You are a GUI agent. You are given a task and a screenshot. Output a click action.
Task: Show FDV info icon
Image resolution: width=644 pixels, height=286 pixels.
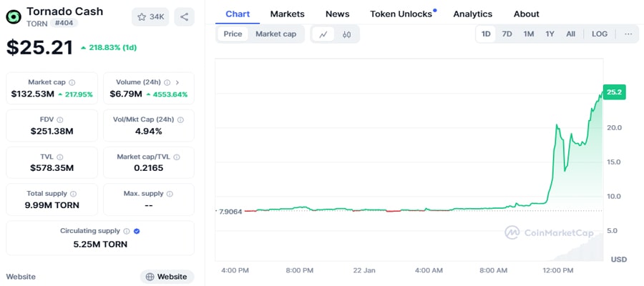(x=60, y=120)
